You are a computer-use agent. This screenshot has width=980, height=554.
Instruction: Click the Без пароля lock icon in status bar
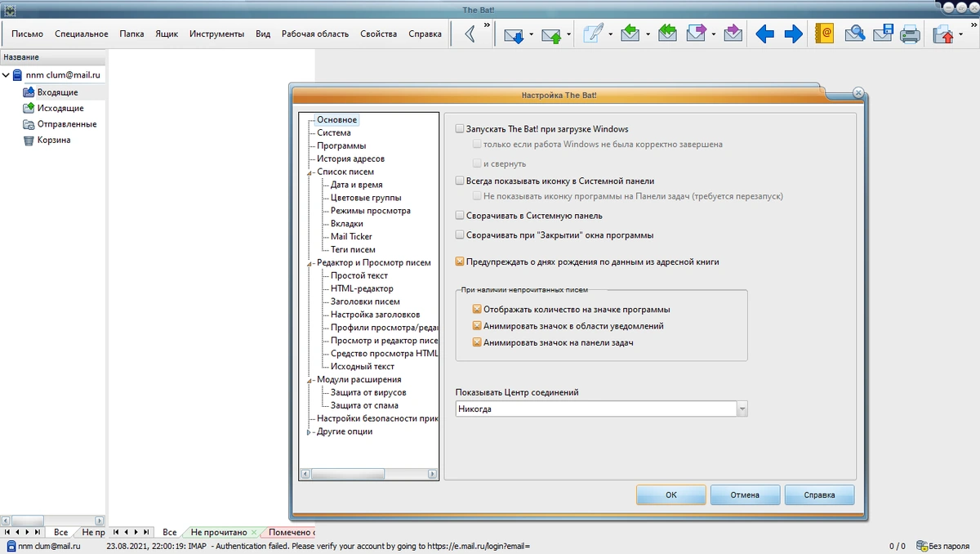click(921, 546)
